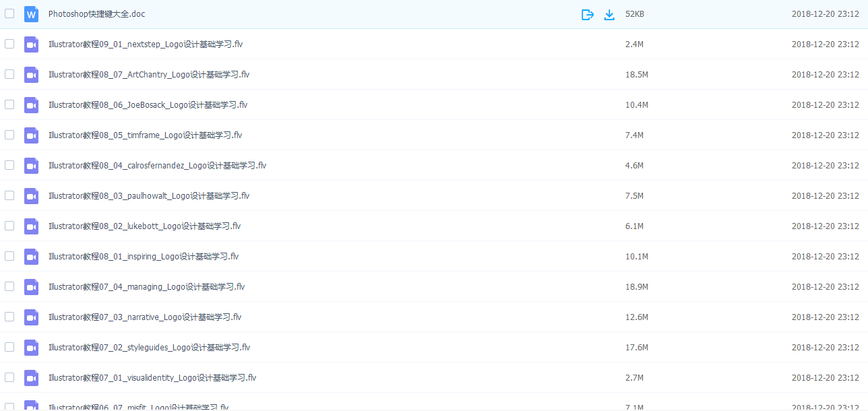Click the video icon for Illustrator教程07_03_narrative
868x411 pixels.
pyautogui.click(x=31, y=317)
